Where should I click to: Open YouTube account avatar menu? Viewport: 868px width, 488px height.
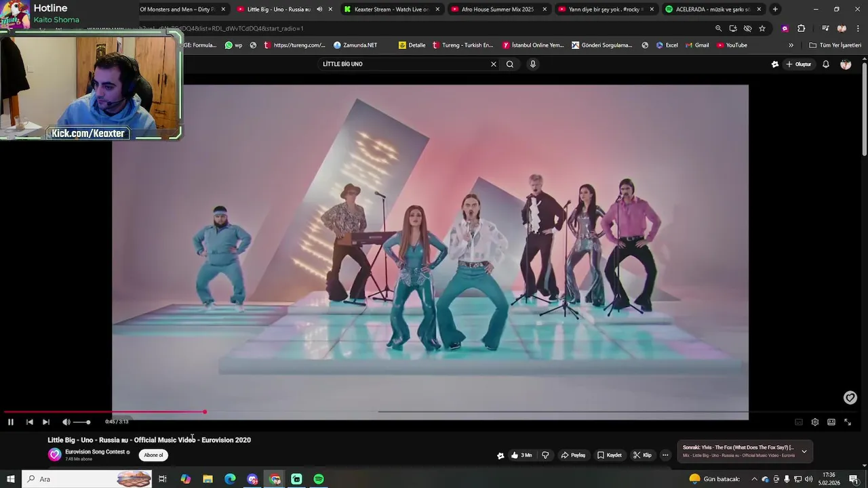tap(846, 64)
